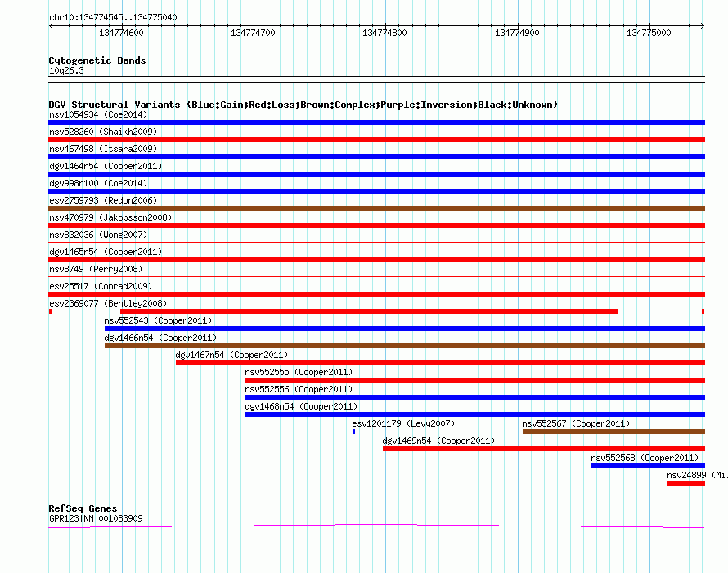Viewport: 728px width, 573px height.
Task: Click ruler position 134774700
Action: pyautogui.click(x=253, y=33)
